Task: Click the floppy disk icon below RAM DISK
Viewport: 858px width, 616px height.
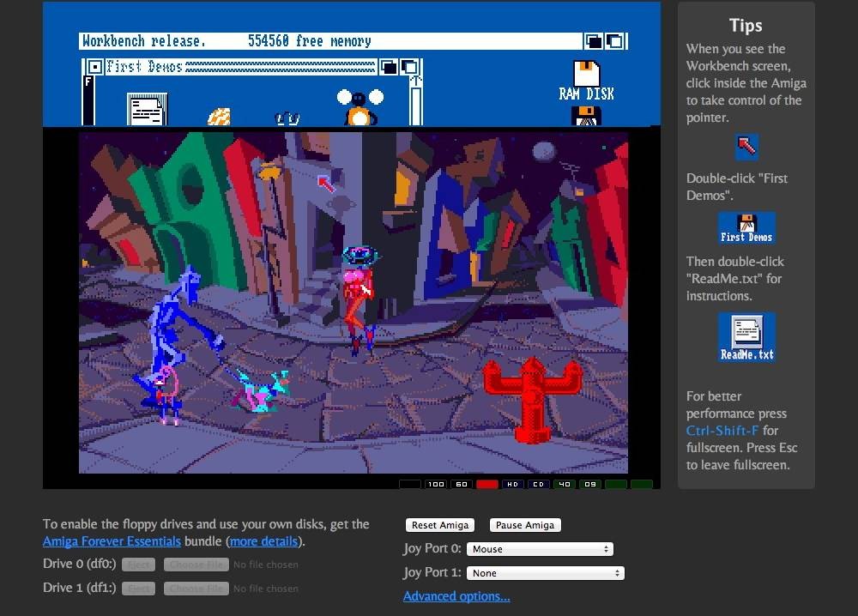Action: pyautogui.click(x=586, y=116)
